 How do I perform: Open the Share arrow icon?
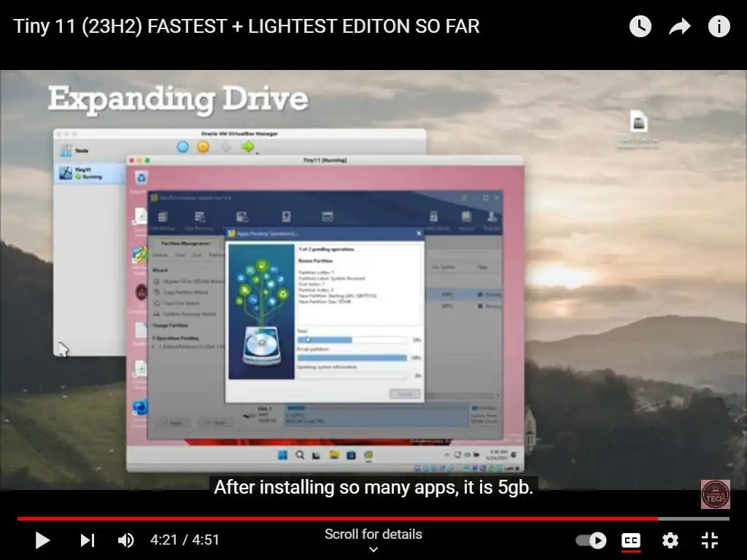pos(679,27)
